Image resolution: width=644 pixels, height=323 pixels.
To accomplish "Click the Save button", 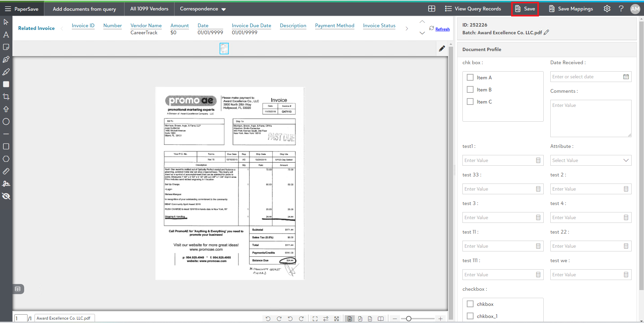I will pos(525,9).
